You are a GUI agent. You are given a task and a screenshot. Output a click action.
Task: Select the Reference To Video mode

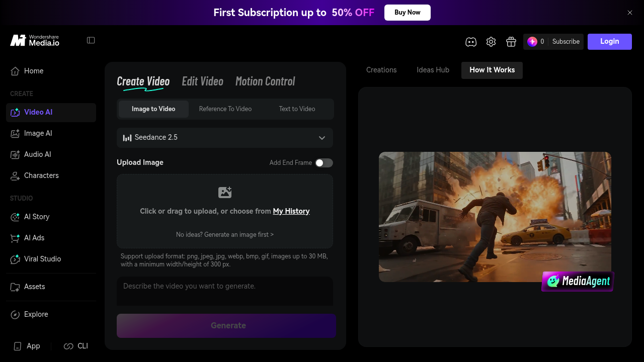click(225, 109)
